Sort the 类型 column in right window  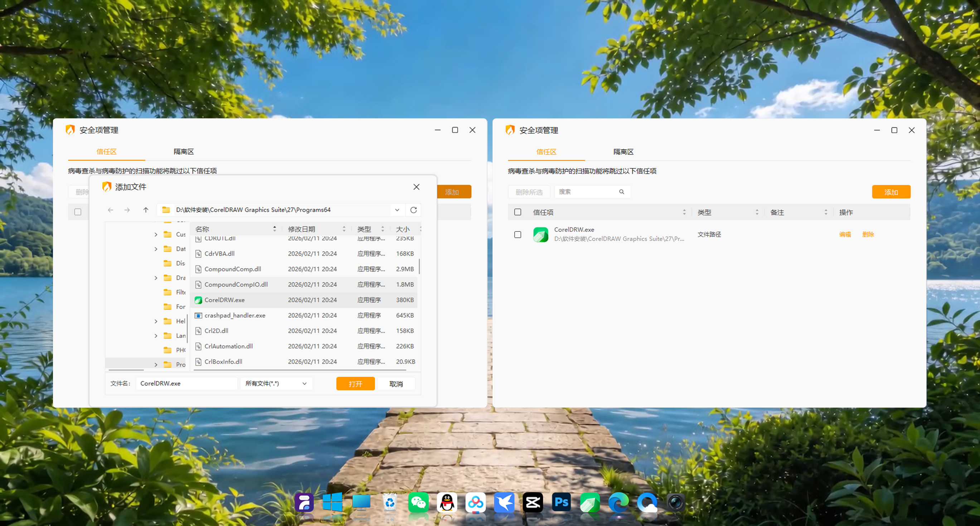[757, 212]
